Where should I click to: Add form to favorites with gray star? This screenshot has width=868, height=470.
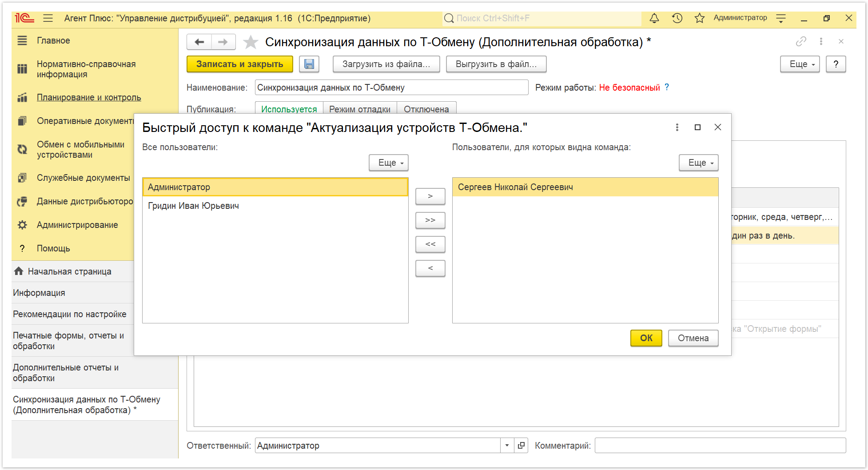[251, 42]
